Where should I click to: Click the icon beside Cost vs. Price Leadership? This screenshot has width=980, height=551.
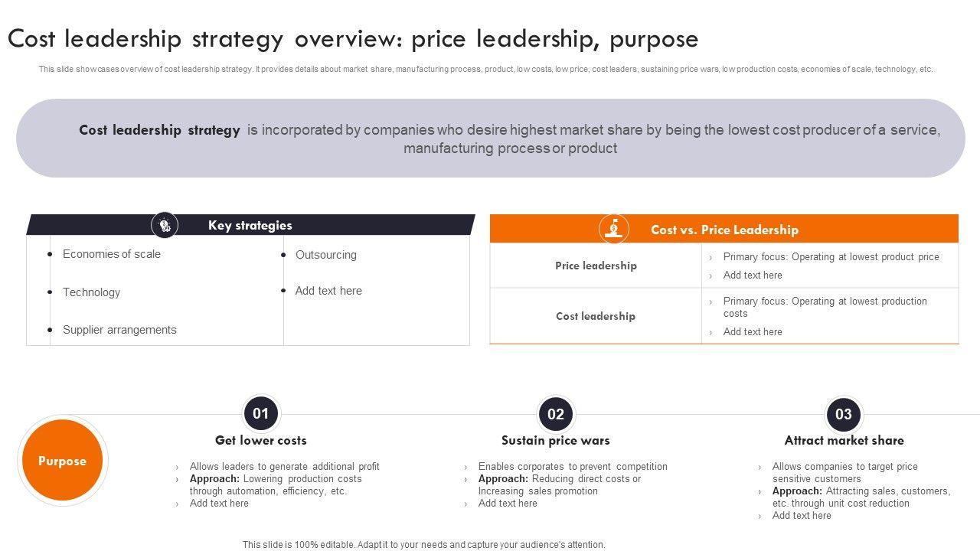[613, 229]
